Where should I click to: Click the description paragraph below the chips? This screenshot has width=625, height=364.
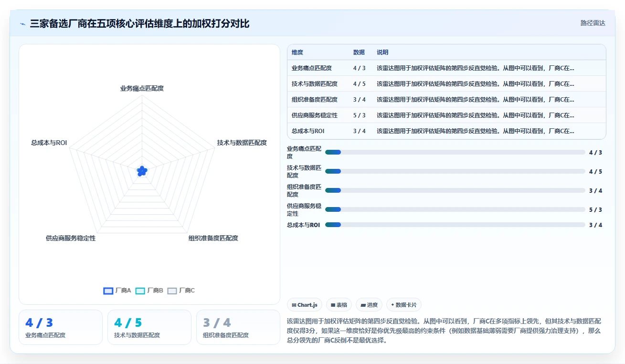click(x=444, y=331)
